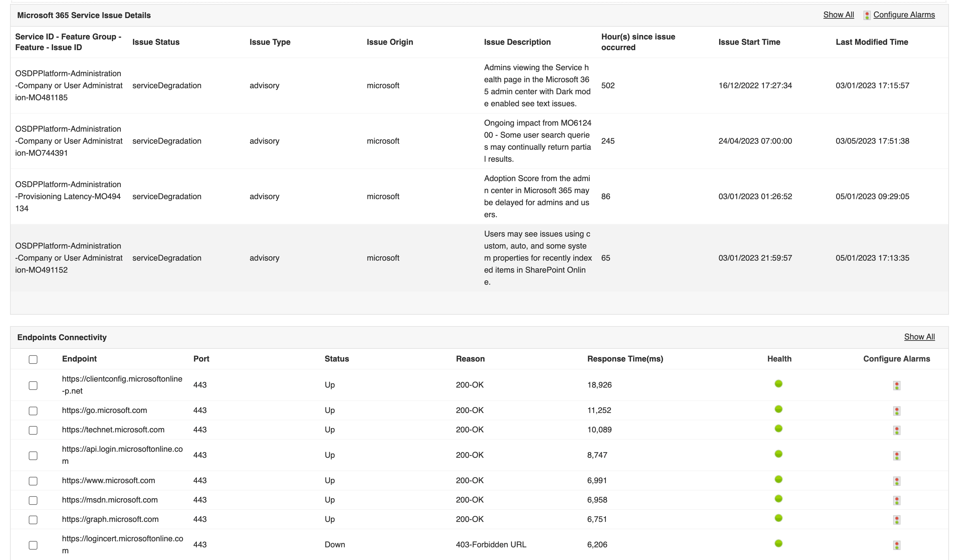The height and width of the screenshot is (560, 959).
Task: Sort by Hour(s) since issue occurred header
Action: pyautogui.click(x=638, y=42)
